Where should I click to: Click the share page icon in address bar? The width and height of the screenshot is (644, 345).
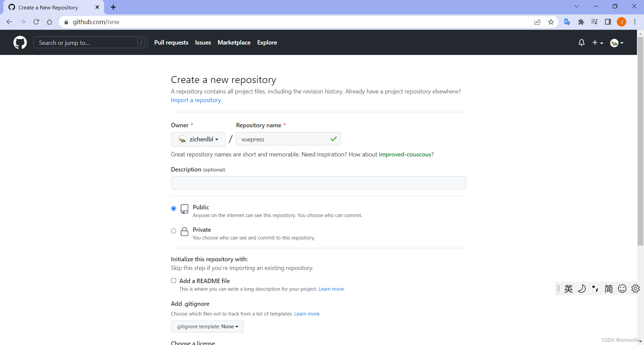coord(537,22)
